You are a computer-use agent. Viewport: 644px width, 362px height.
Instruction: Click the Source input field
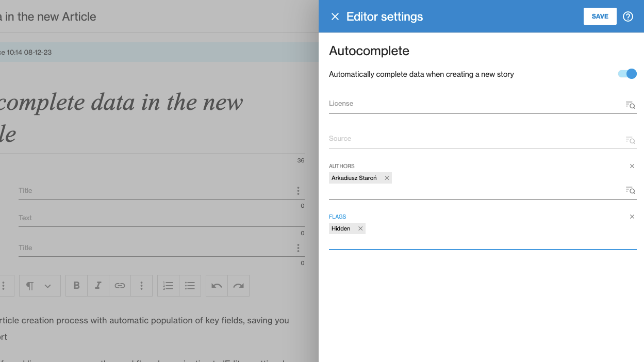tap(474, 139)
